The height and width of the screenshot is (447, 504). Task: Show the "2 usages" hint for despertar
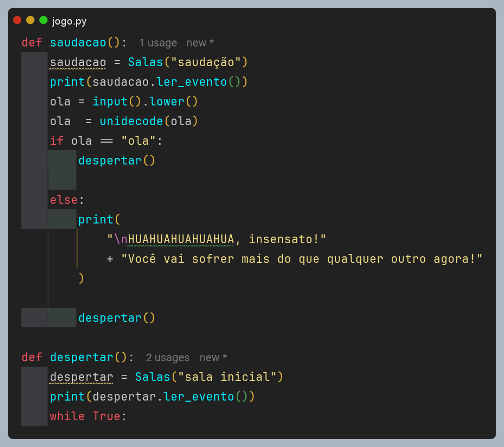167,357
